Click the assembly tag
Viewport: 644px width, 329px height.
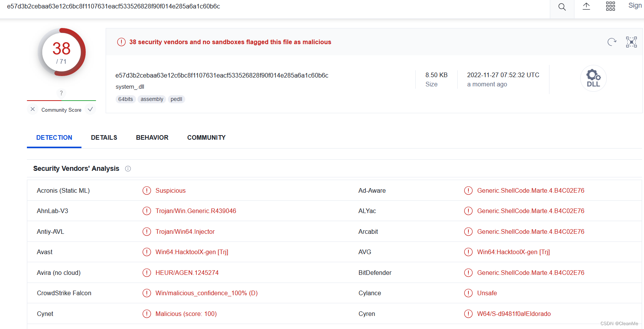(x=152, y=99)
